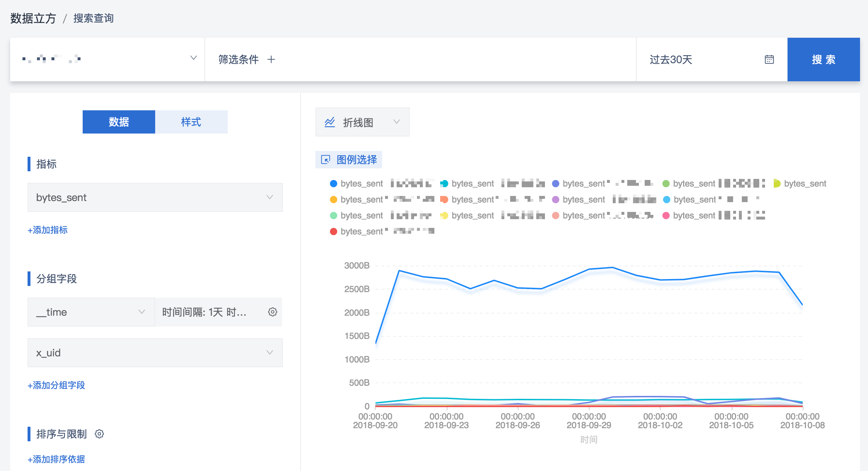Click the blue line peak near 2018-09-30

[612, 267]
